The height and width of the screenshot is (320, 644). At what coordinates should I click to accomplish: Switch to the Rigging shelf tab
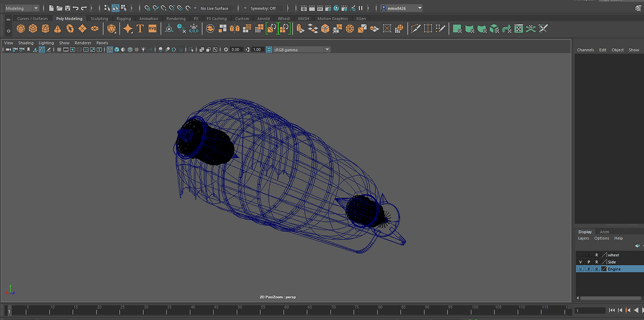[124, 18]
